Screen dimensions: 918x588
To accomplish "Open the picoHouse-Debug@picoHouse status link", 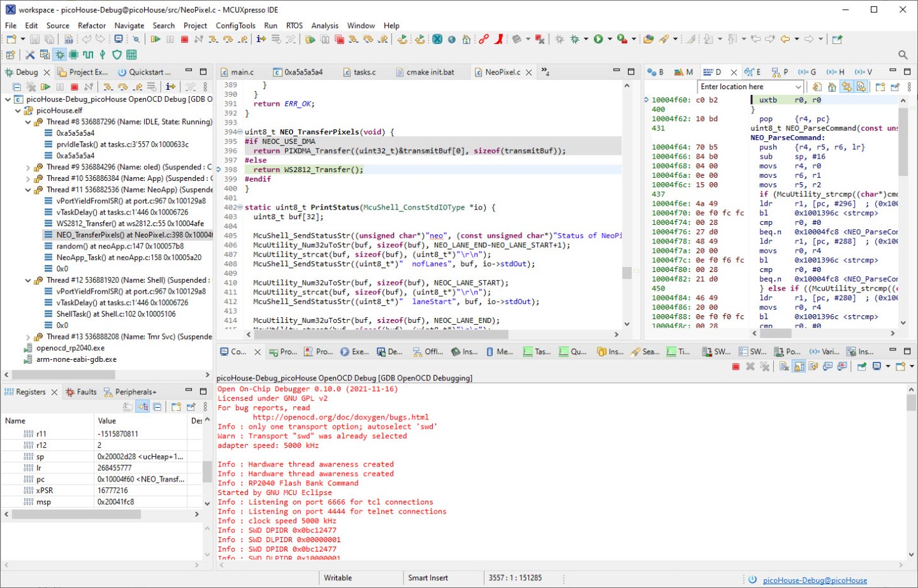I will pos(815,580).
